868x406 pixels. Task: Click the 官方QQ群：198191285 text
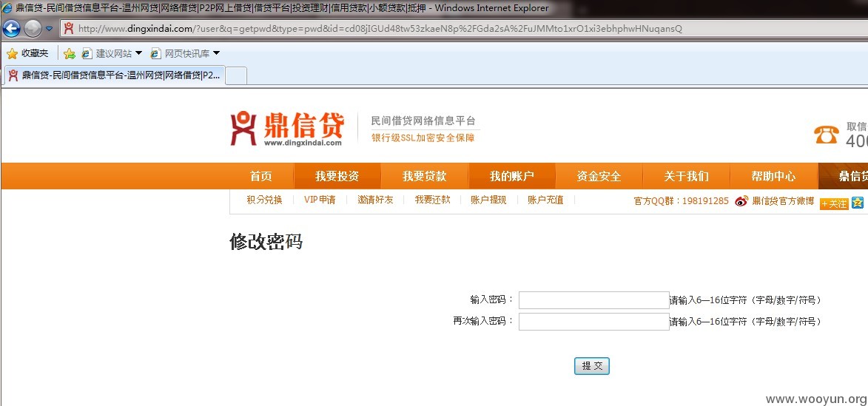point(681,201)
